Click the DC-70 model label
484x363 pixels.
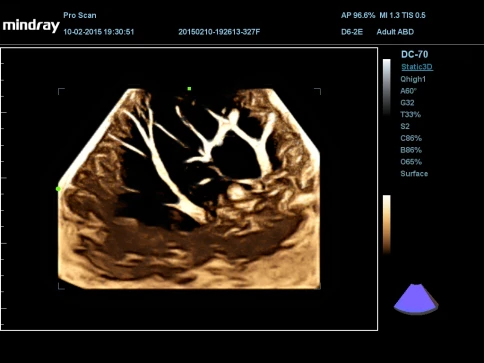[x=414, y=54]
